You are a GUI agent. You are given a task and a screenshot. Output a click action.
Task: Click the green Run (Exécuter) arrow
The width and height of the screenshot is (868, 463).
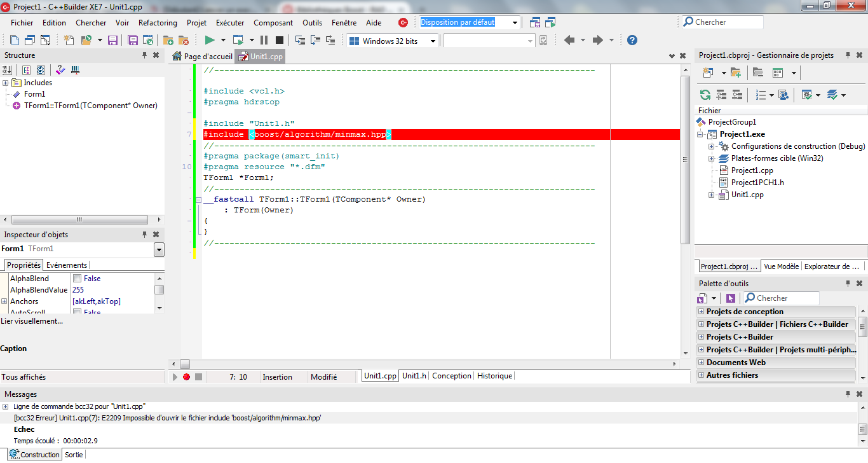[210, 40]
